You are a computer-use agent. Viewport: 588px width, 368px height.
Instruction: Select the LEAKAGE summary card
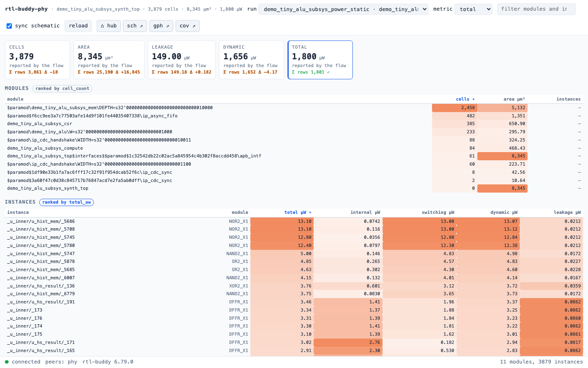tap(182, 60)
